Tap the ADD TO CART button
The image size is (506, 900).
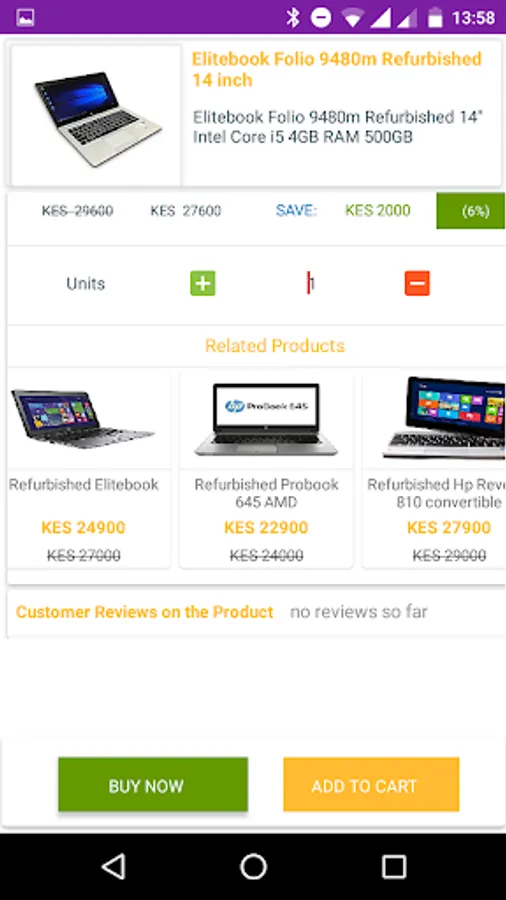click(x=371, y=784)
